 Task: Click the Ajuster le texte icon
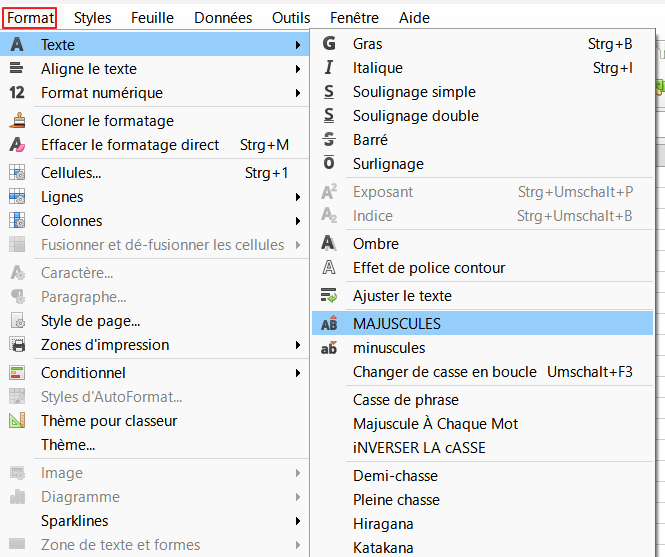pyautogui.click(x=329, y=296)
